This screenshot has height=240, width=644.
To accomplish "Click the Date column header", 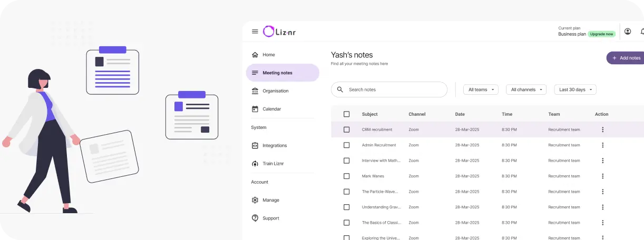I will click(x=460, y=114).
